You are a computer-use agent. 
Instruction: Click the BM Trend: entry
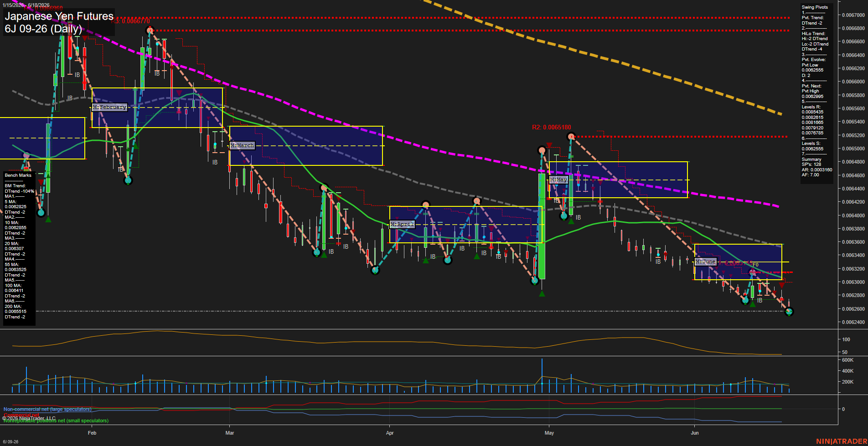(x=15, y=186)
